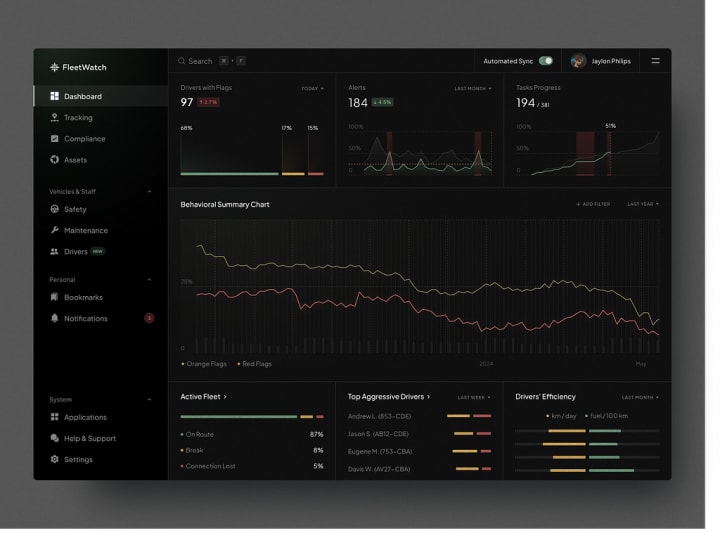Click the Assets globe icon
The width and height of the screenshot is (720, 540).
(55, 160)
